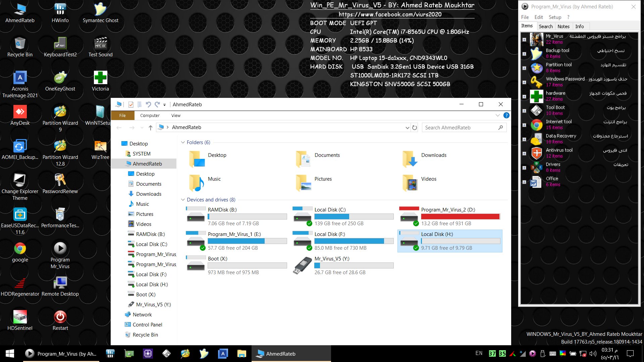Open OneKeyGhost desktop icon

(x=60, y=81)
